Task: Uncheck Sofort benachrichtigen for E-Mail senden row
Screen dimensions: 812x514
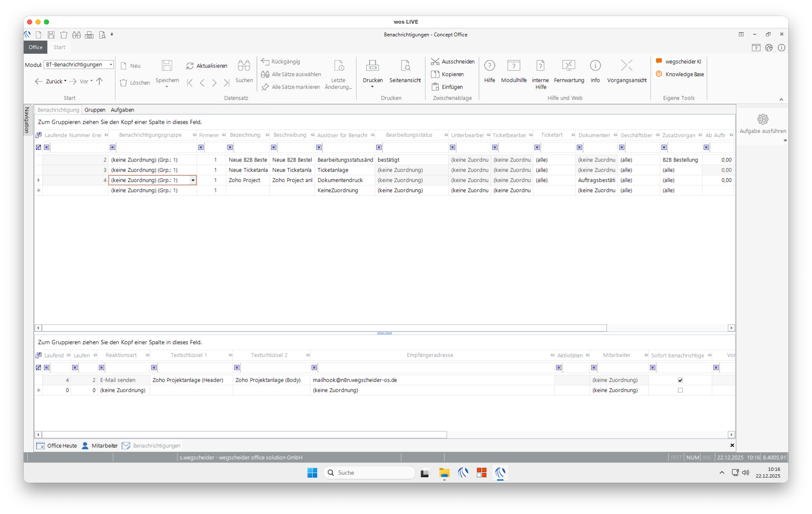Action: (x=680, y=380)
